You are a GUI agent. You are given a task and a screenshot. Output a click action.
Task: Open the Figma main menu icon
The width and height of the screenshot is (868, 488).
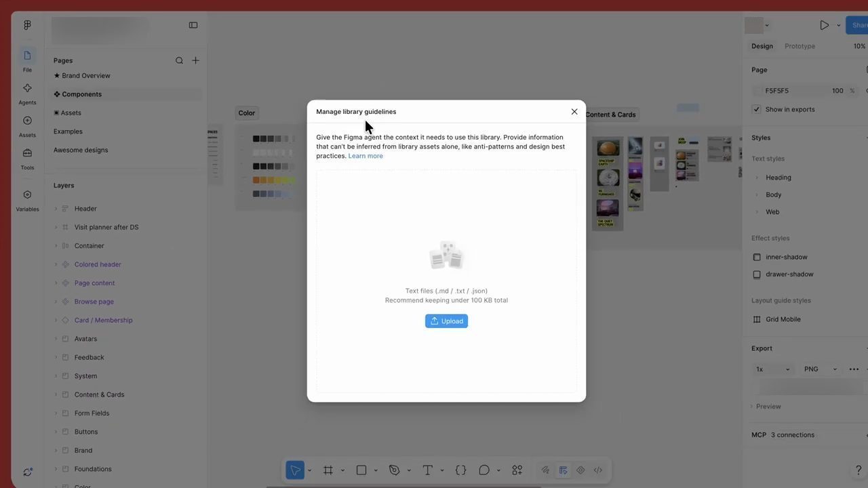pos(27,25)
